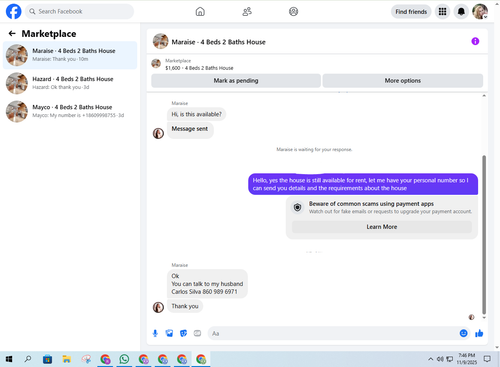Open the Hazard 4 Beds 2 Baths conversation
This screenshot has width=500, height=367.
[x=70, y=83]
